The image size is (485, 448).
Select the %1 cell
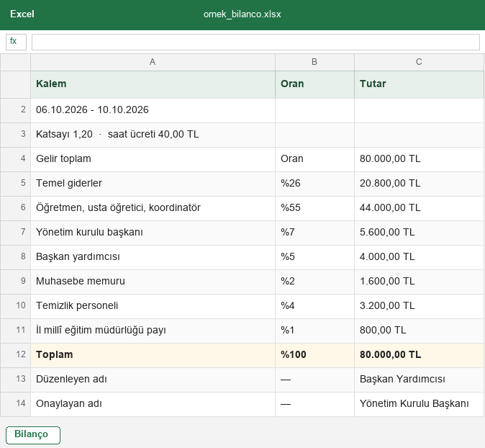(x=314, y=331)
